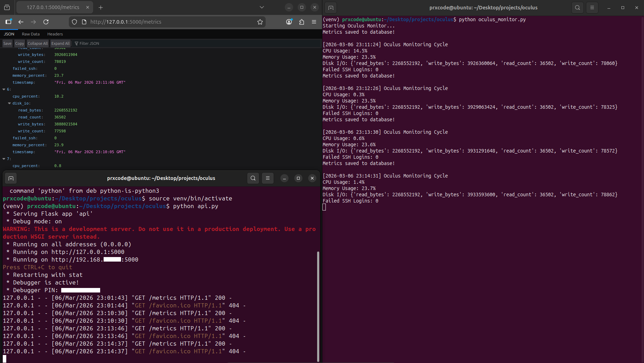This screenshot has width=644, height=363.
Task: Open a new browser tab
Action: [x=101, y=7]
